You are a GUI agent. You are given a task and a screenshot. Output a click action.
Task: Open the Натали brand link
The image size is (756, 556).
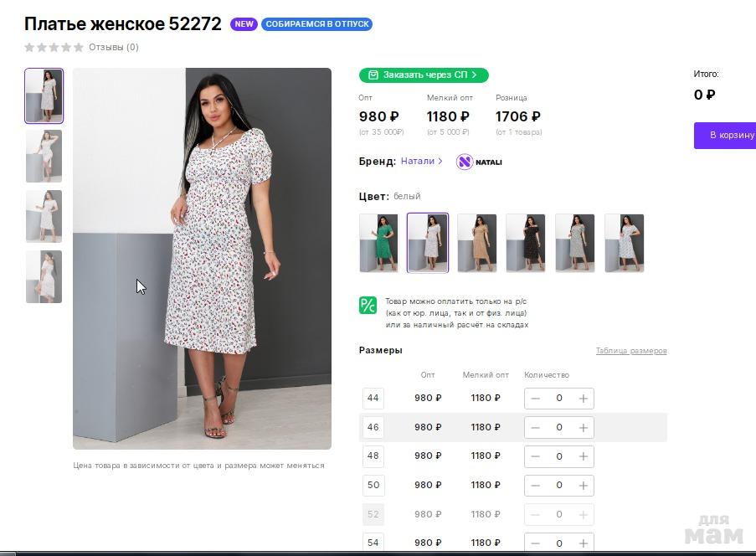(x=421, y=161)
